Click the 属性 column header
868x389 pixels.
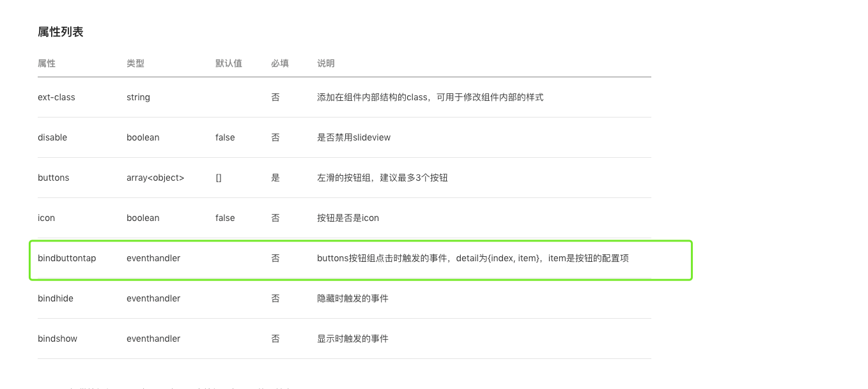point(47,63)
